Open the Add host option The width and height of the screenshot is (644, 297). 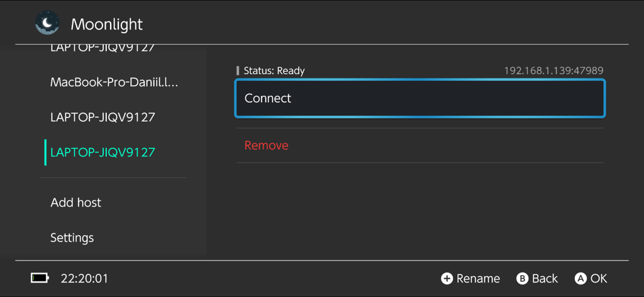pos(76,203)
